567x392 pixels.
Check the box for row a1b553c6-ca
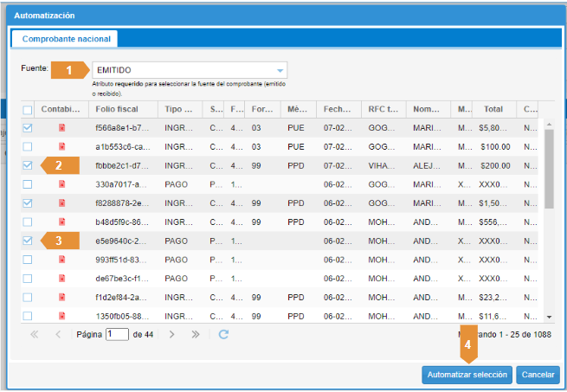[28, 147]
